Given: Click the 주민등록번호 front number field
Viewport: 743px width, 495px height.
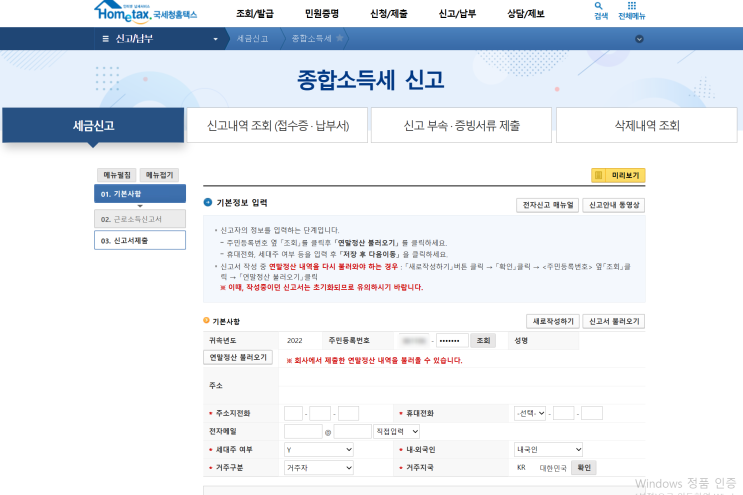Looking at the screenshot, I should (x=414, y=341).
